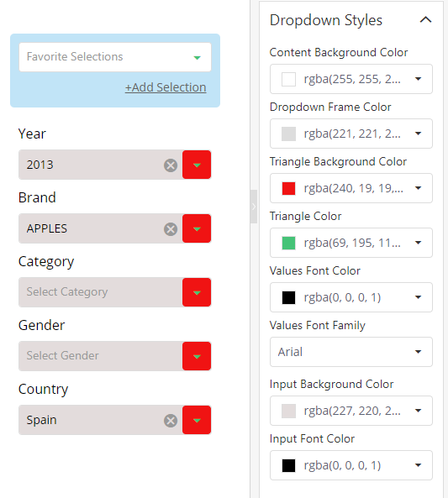Open the Values Font Family dropdown
This screenshot has height=498, width=448.
(x=351, y=352)
